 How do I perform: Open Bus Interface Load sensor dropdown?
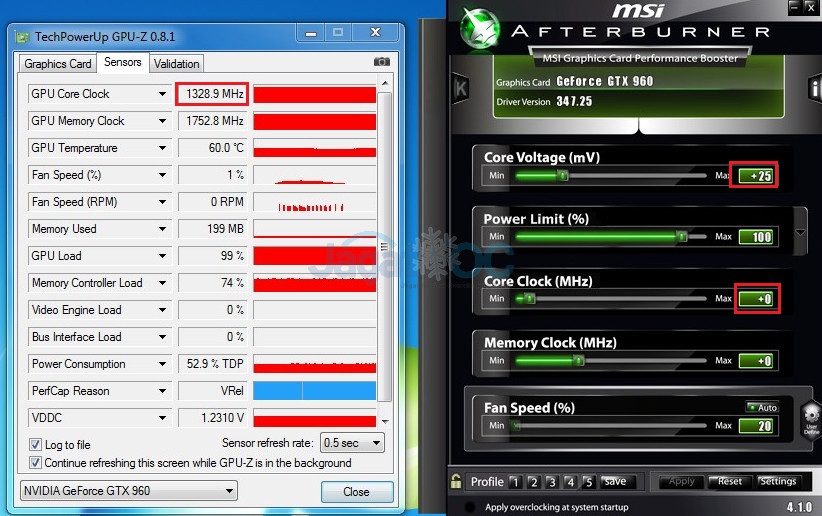[x=163, y=337]
